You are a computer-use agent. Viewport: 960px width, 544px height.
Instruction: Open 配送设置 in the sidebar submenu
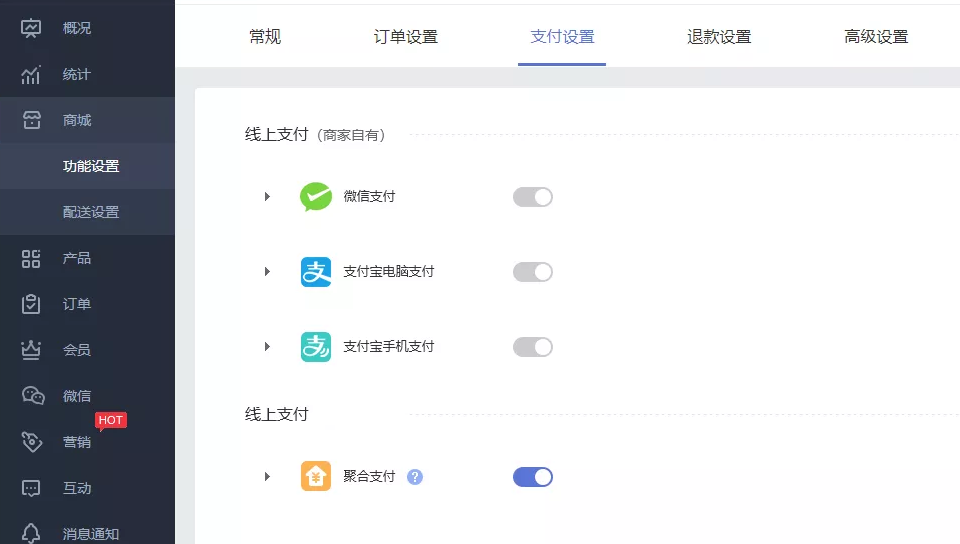pos(91,212)
